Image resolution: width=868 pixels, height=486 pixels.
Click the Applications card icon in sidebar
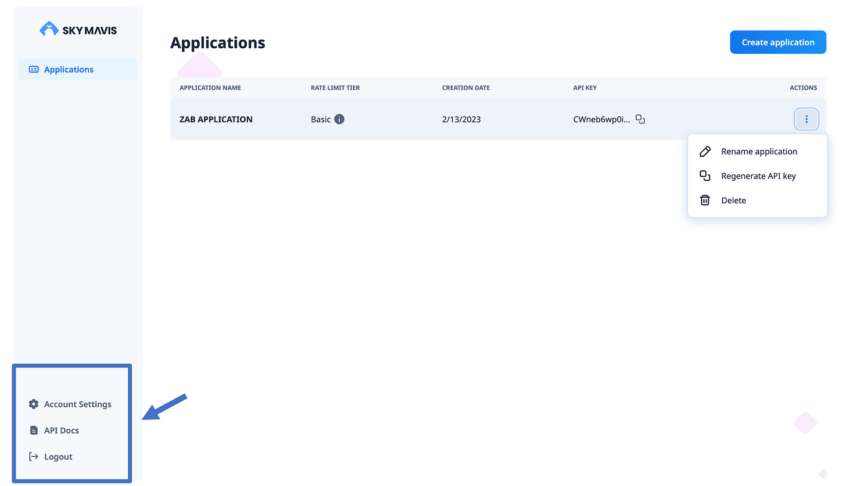pos(34,69)
